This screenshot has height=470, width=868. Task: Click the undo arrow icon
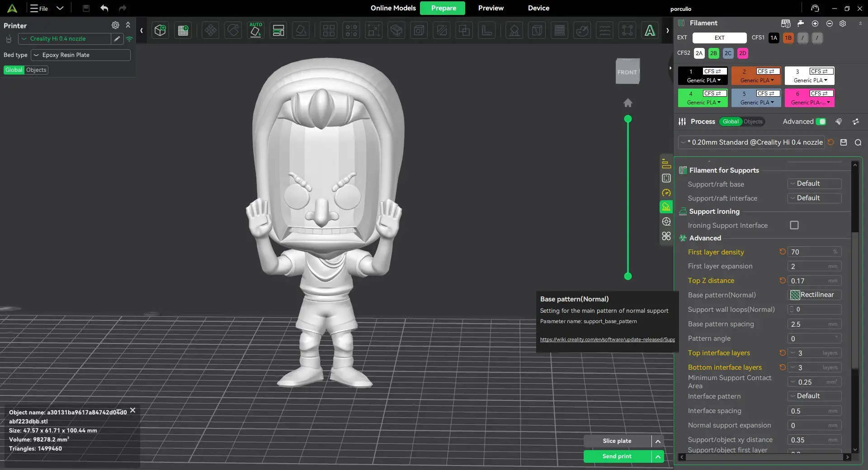tap(104, 8)
